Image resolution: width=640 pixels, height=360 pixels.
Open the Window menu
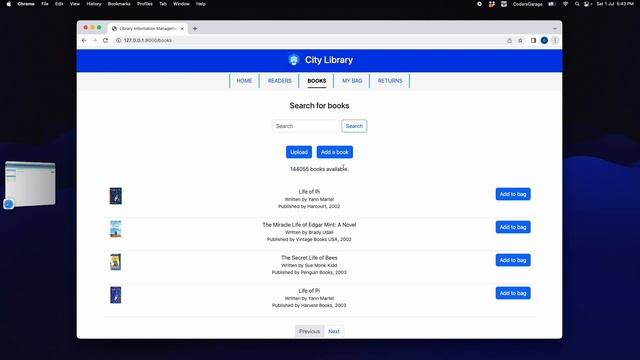(x=181, y=4)
